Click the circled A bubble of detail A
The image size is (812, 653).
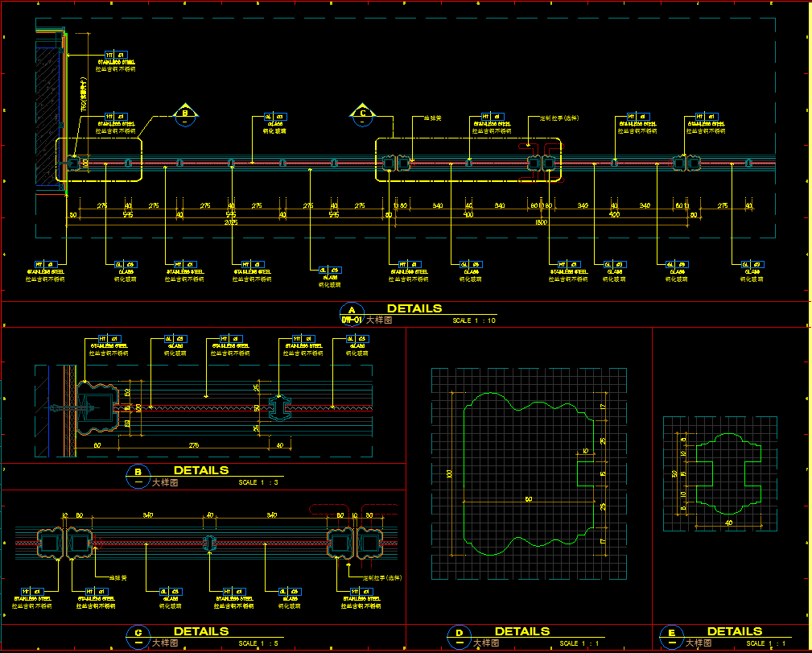click(x=352, y=310)
